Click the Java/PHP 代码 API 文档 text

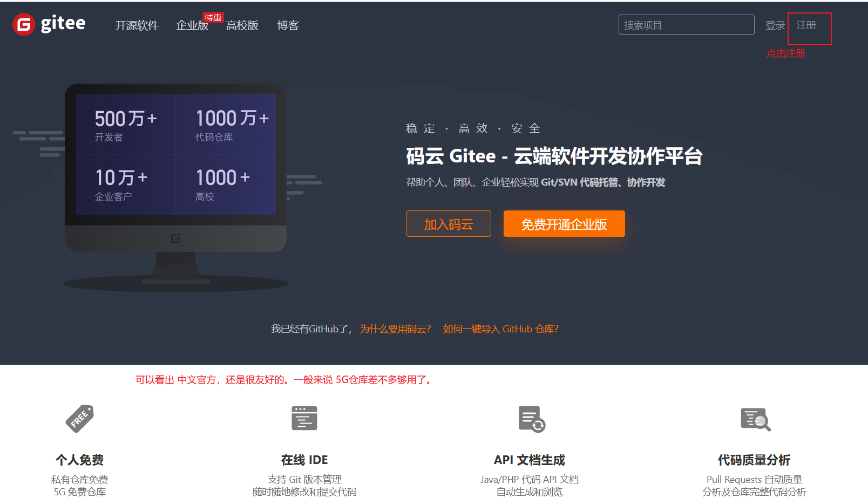530,480
